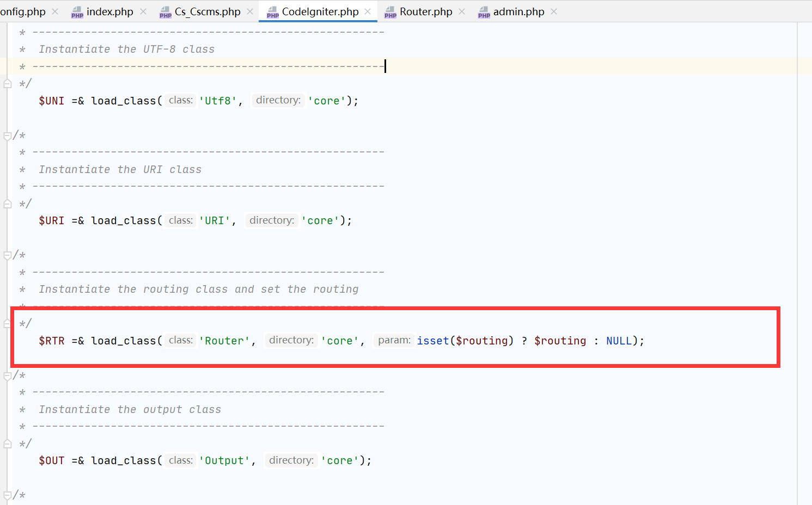812x505 pixels.
Task: Open the Router.php tab
Action: [426, 11]
